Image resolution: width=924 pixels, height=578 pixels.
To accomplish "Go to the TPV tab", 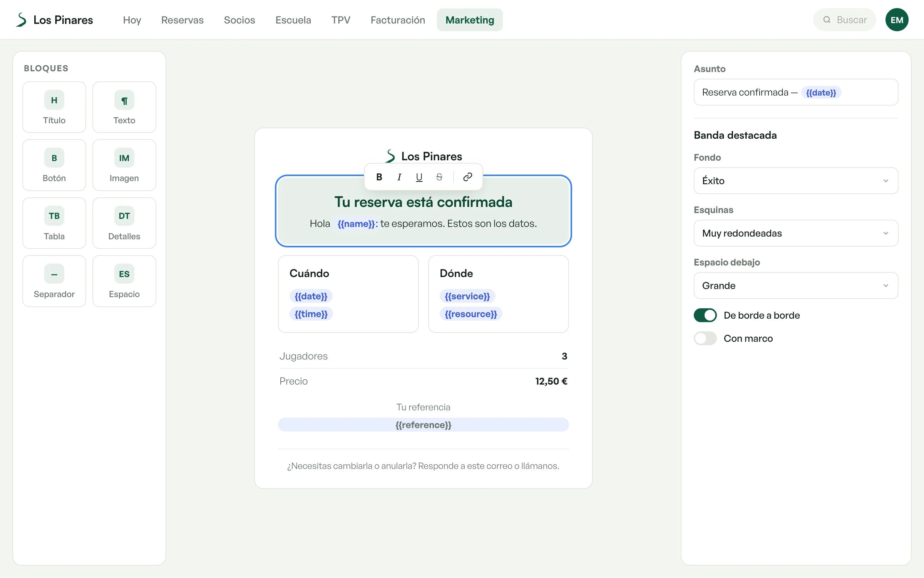I will [x=341, y=20].
